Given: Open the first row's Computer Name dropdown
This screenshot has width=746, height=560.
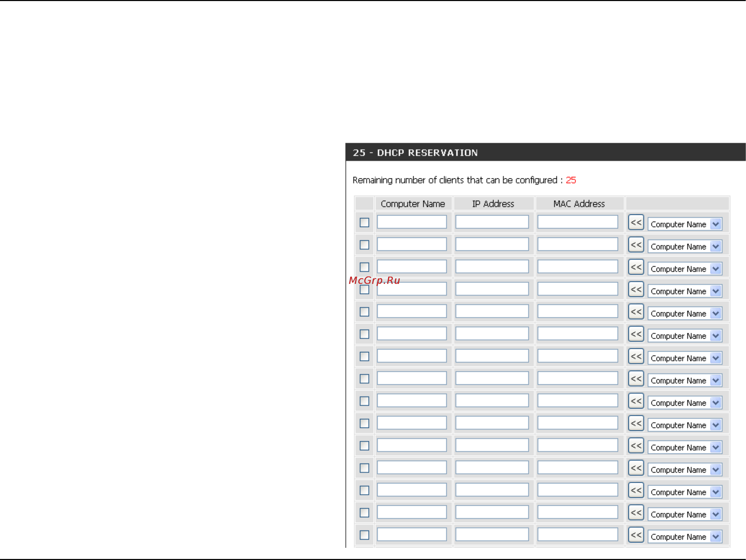Looking at the screenshot, I should tap(685, 224).
